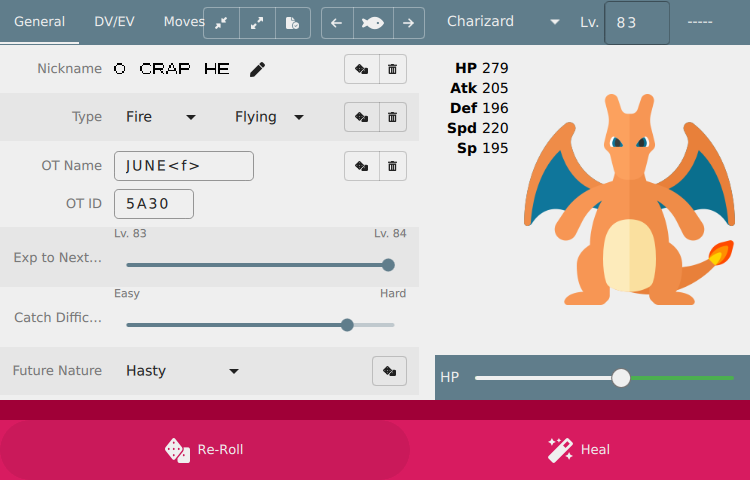
Task: Click the HP slider handle
Action: click(621, 378)
